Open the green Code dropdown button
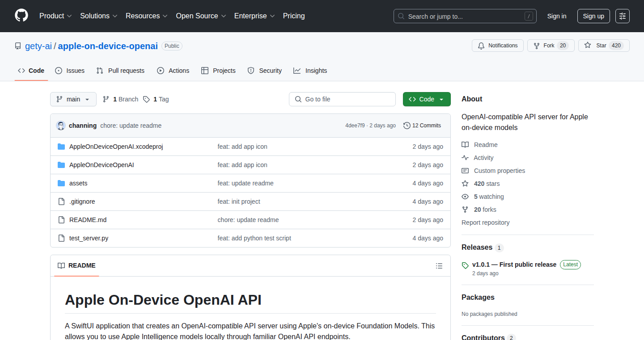This screenshot has width=644, height=340. click(427, 99)
